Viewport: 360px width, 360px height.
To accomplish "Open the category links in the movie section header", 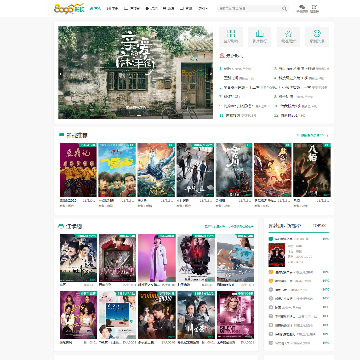I will tap(229, 226).
